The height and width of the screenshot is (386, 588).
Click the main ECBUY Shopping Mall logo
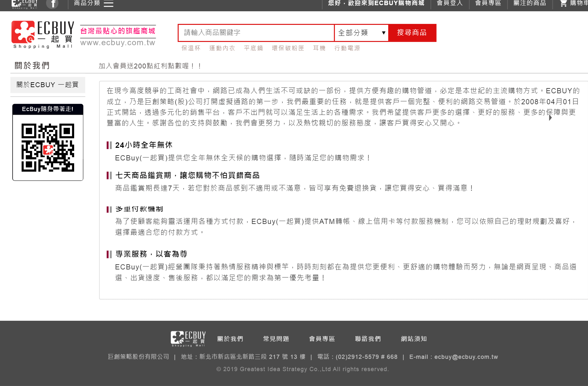43,35
